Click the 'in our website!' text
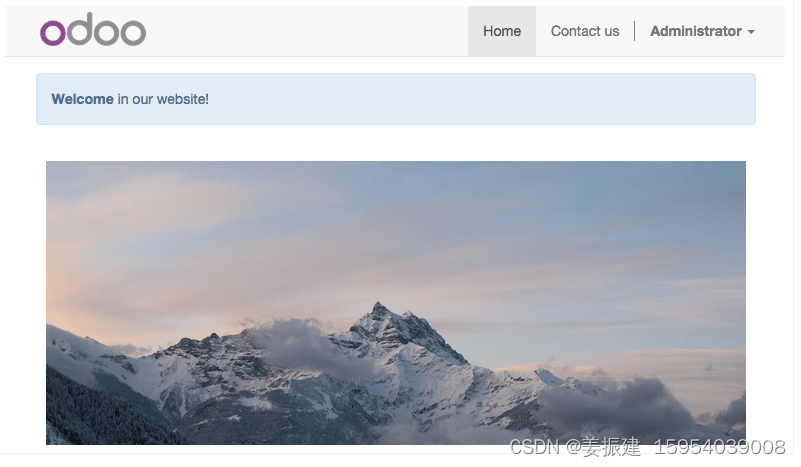Image resolution: width=801 pixels, height=467 pixels. tap(164, 100)
